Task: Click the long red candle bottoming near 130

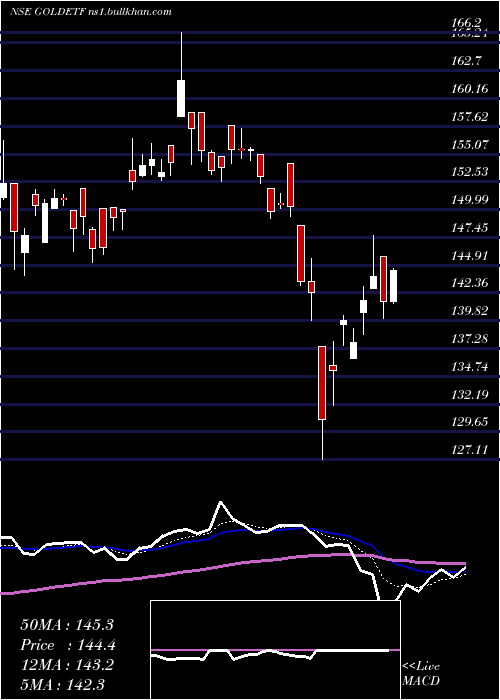Action: (322, 383)
